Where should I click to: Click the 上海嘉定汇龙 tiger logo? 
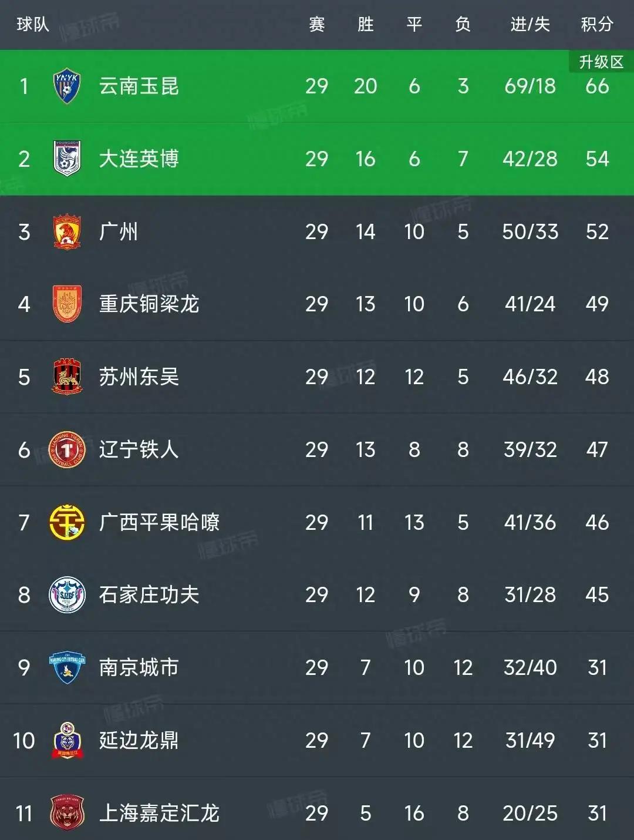66,813
